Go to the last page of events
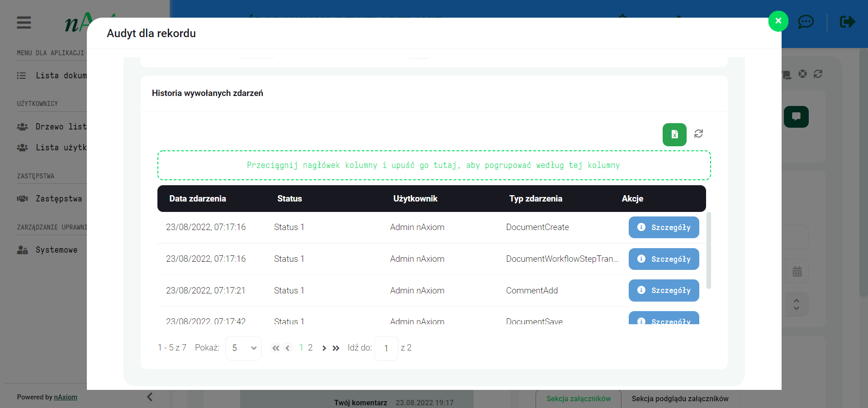The image size is (868, 408). pos(336,348)
